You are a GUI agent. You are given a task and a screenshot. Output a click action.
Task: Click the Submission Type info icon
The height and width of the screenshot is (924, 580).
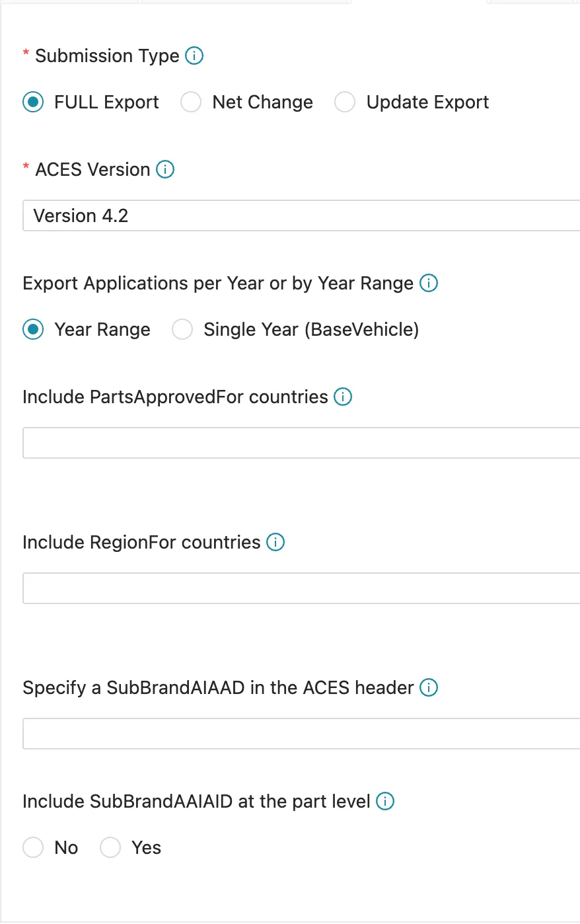[194, 56]
